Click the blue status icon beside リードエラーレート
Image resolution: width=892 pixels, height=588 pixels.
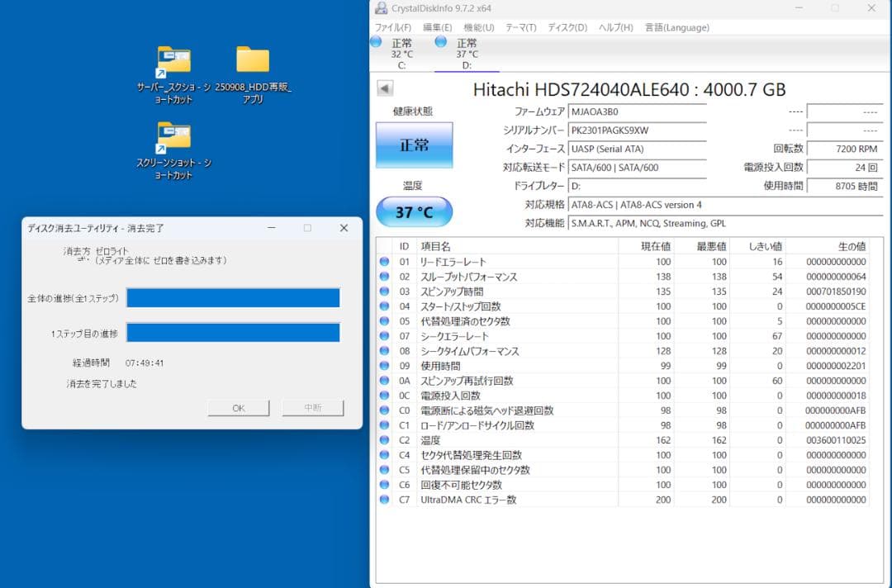click(x=382, y=261)
